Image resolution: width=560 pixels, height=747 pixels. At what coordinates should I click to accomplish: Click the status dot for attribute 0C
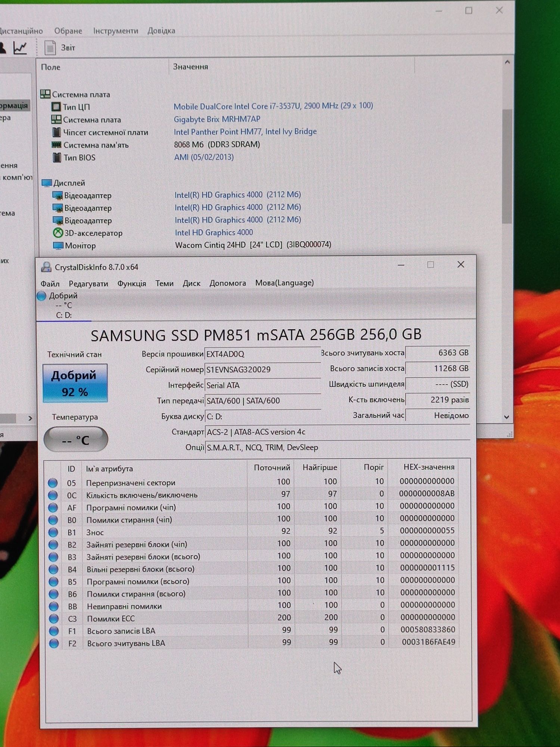tap(53, 495)
